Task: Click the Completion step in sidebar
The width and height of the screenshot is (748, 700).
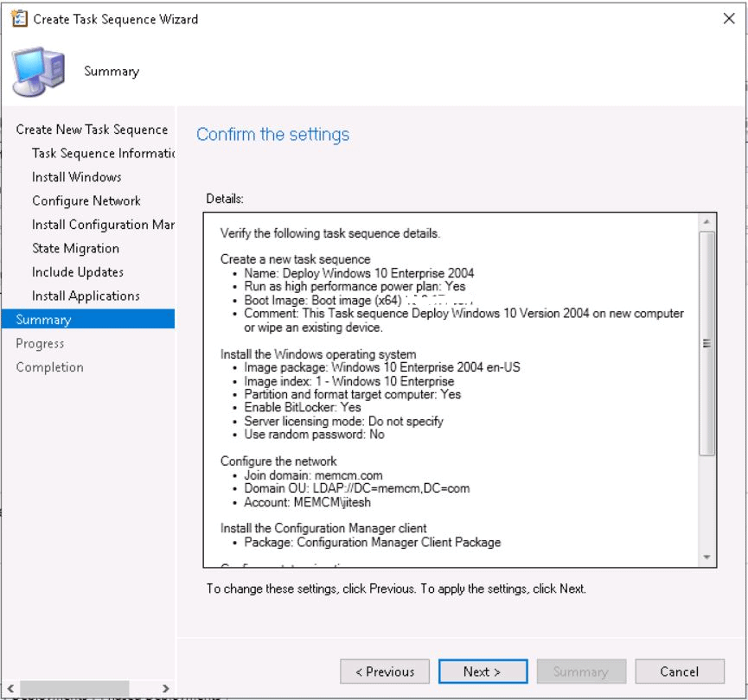Action: (x=49, y=367)
